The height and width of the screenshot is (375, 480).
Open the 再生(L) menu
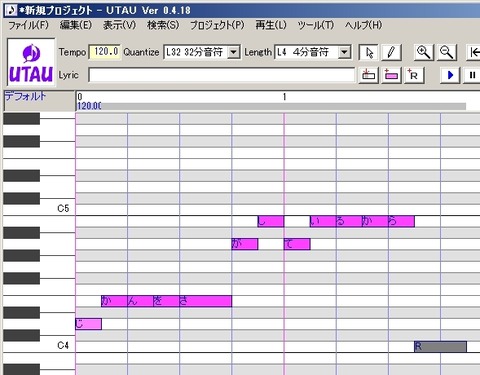click(271, 25)
